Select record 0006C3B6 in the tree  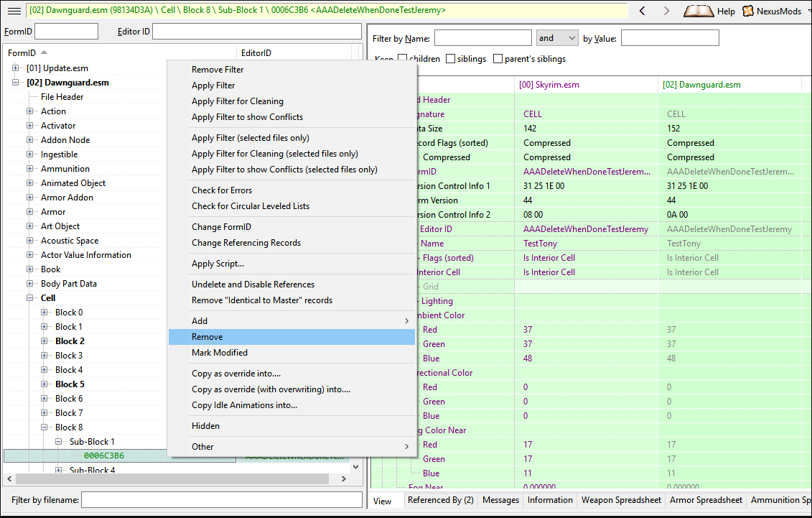click(x=104, y=455)
